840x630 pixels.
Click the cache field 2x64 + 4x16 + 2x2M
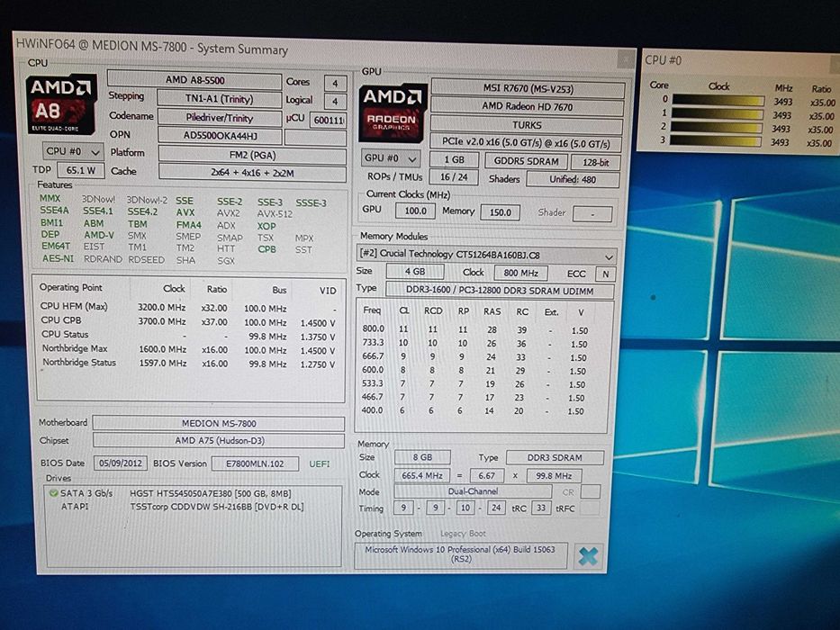pos(252,173)
